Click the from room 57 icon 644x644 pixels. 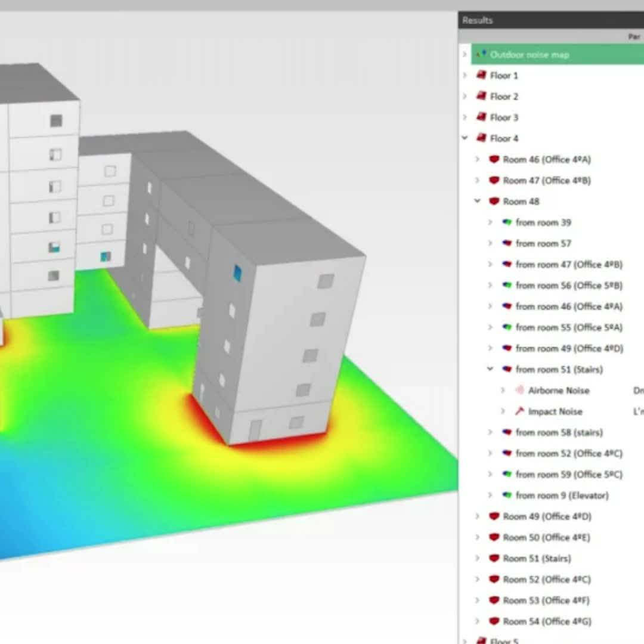507,243
